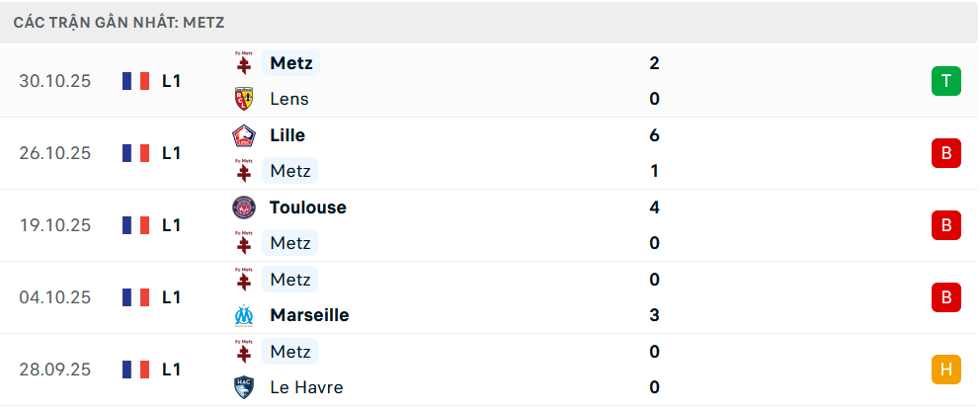Click the L1 league label dated 19.10.25

171,225
